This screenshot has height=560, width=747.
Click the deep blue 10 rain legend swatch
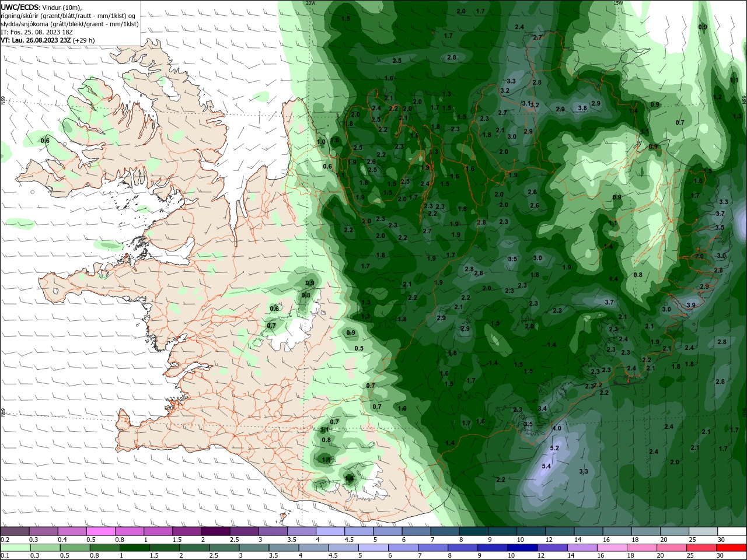point(522,548)
